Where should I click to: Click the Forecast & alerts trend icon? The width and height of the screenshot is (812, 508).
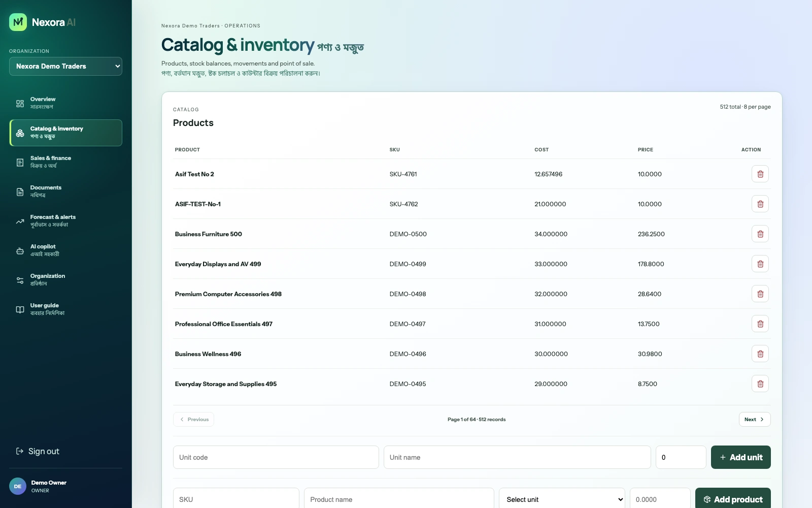coord(20,221)
